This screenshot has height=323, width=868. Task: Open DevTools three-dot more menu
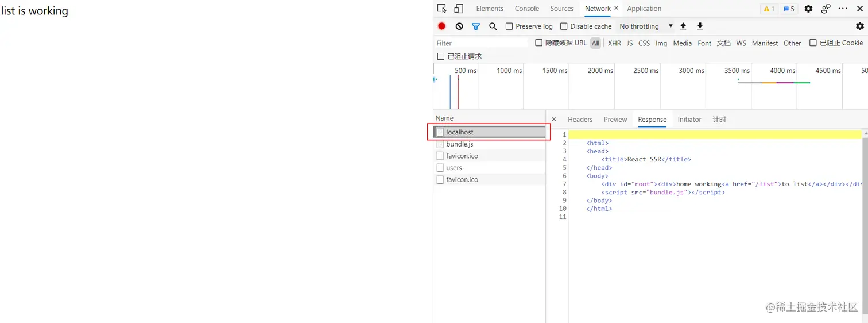tap(843, 9)
